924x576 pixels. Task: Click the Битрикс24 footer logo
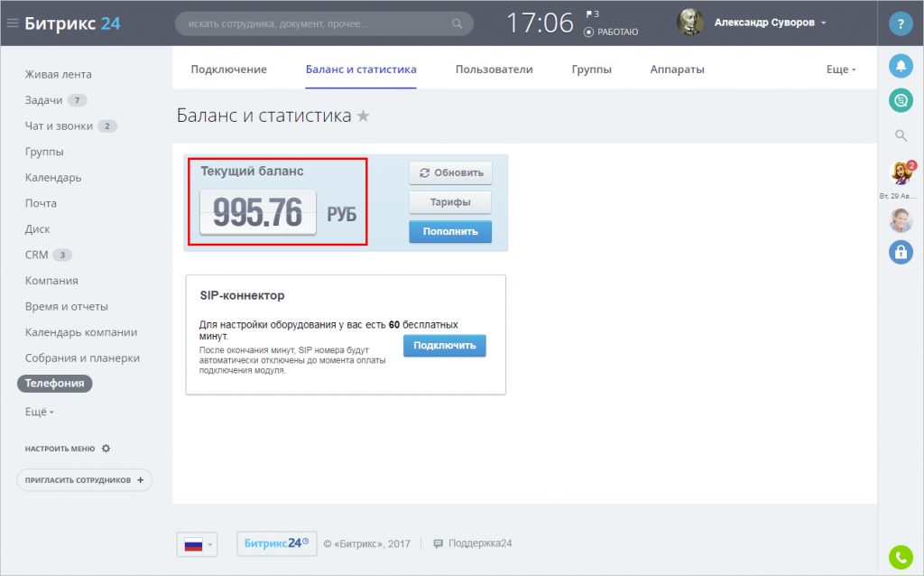tap(276, 543)
